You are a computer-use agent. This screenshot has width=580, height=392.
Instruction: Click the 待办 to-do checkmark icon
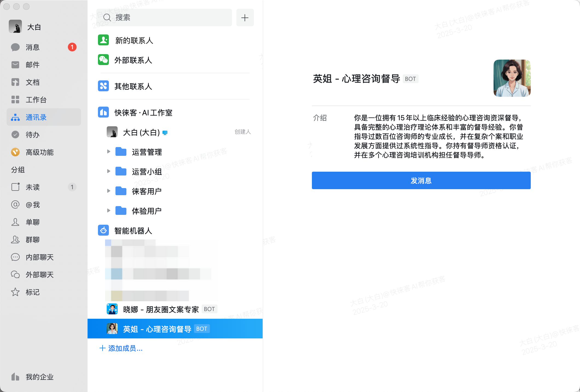pyautogui.click(x=15, y=135)
